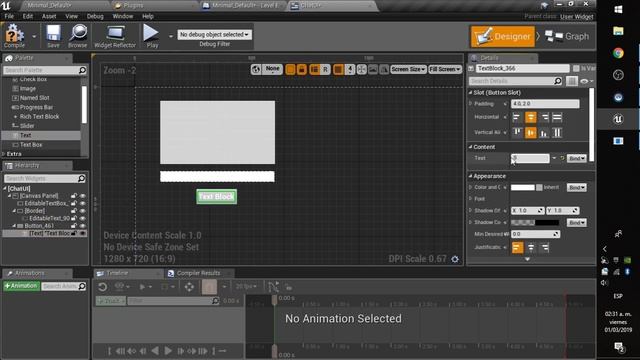Click the localization globe icon in the viewport toolbar
The height and width of the screenshot is (360, 640).
256,69
